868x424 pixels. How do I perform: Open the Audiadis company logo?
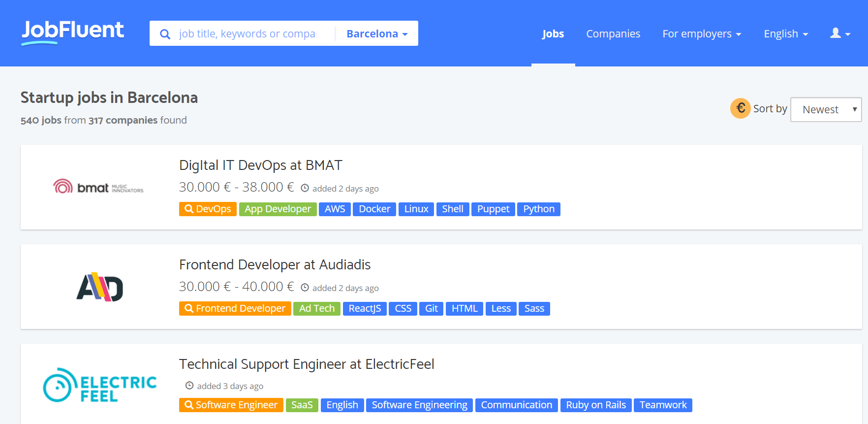(100, 287)
